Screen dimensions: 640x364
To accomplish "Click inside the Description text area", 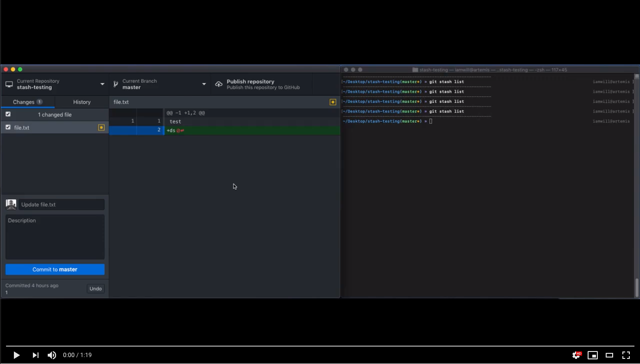I will [55, 236].
